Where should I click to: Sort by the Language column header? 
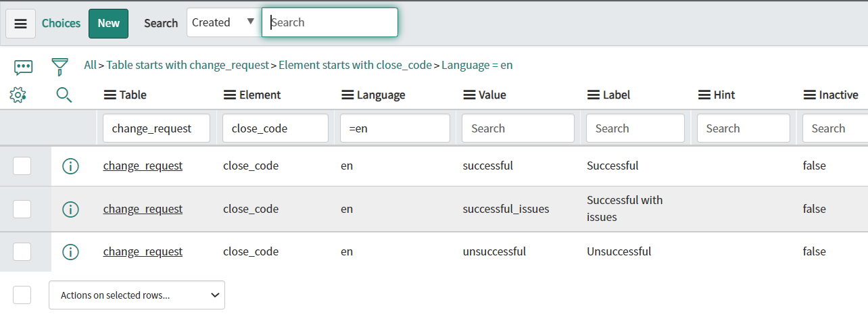381,95
